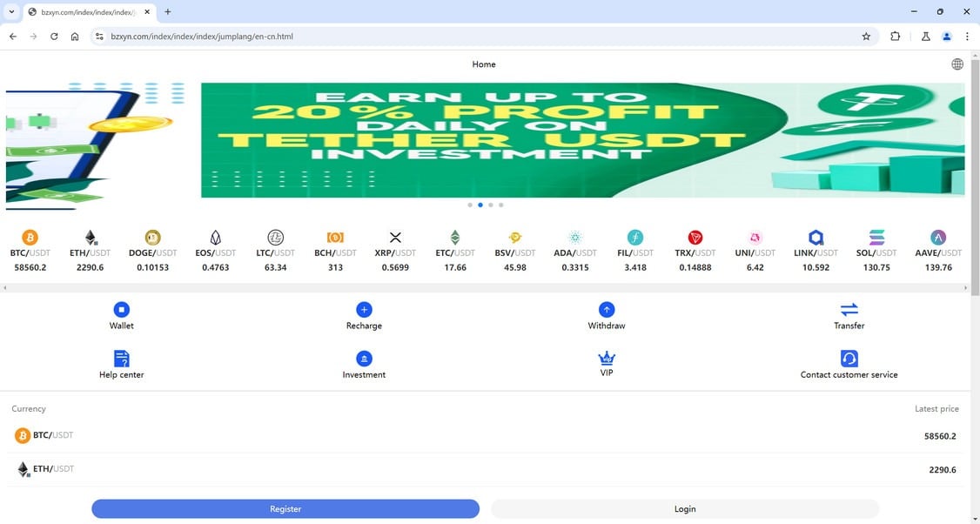Close the bzxyn.com tab
Image resolution: width=980 pixels, height=524 pixels.
[147, 12]
